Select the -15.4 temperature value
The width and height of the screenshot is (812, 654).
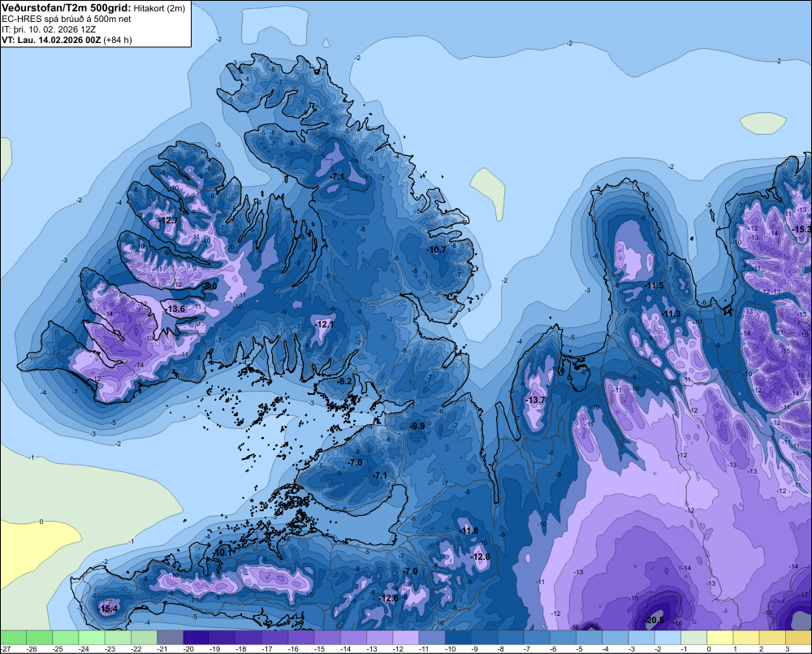pos(108,609)
